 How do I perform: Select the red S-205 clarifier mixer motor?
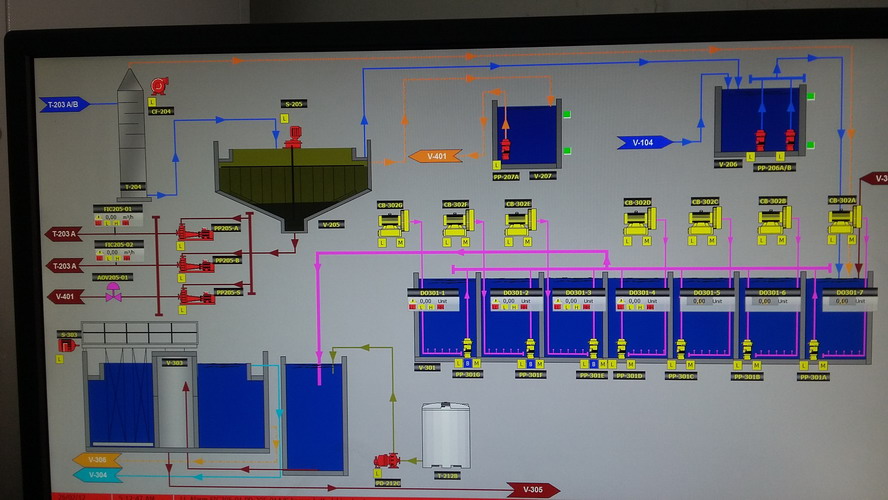293,137
